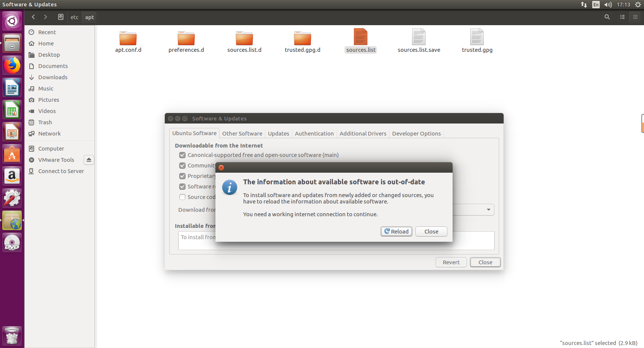
Task: Disable Canonical-supported free and open-source software
Action: tap(182, 155)
